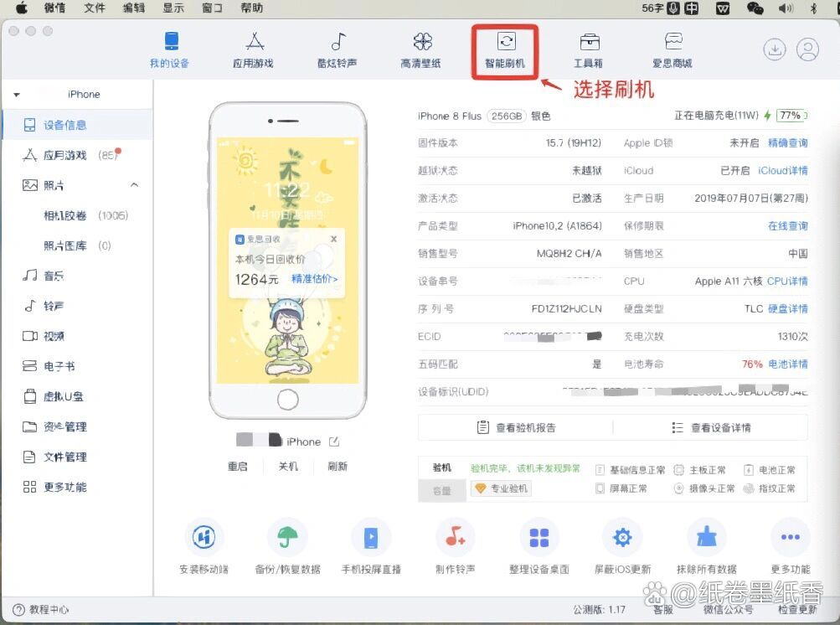
Task: Open 虚拟U盘 in the sidebar
Action: (x=53, y=396)
